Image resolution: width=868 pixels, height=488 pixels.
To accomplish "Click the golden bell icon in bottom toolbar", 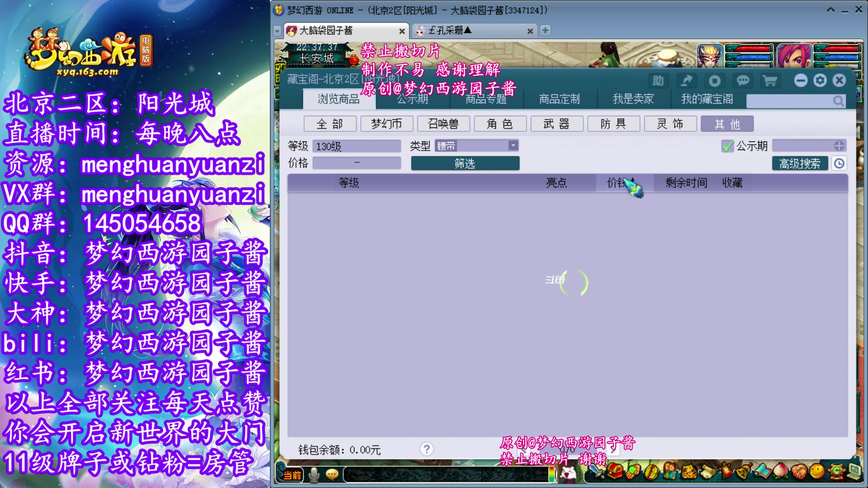I will [x=744, y=472].
